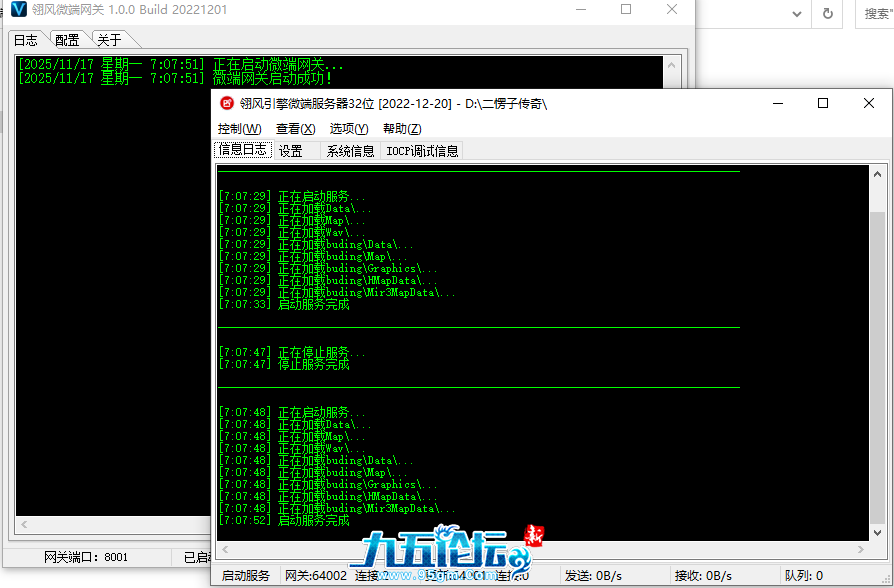Minimize the micro-gateway window
Screen dimensions: 894x588
coord(581,9)
